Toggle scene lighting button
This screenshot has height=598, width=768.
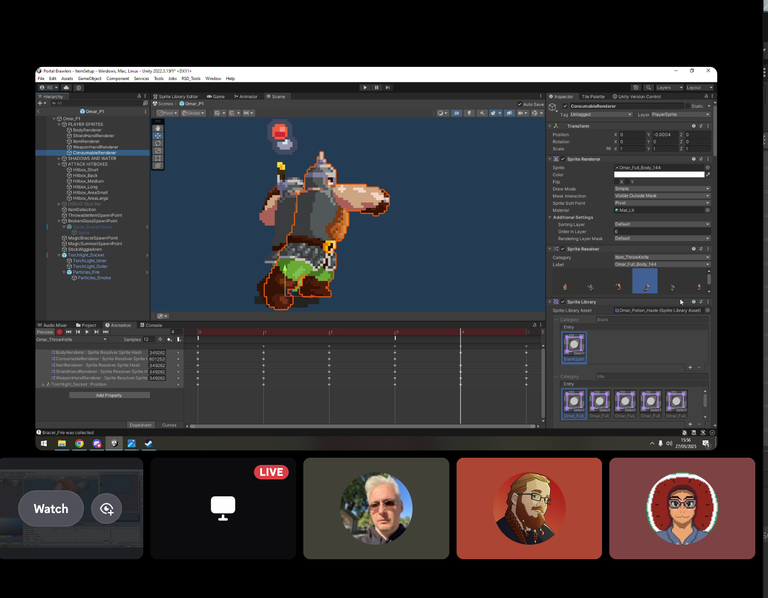pyautogui.click(x=469, y=113)
